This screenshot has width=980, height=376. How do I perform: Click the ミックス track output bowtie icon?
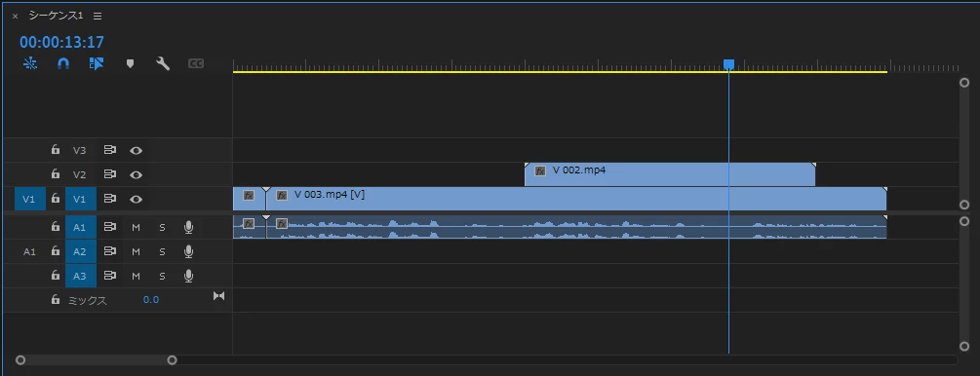point(218,295)
